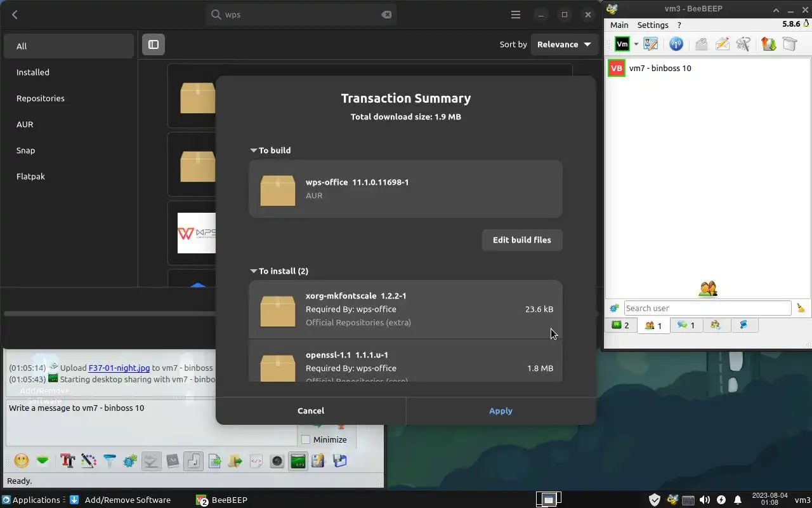This screenshot has height=508, width=812.
Task: Toggle the sidebar view button in software manager
Action: pos(154,44)
